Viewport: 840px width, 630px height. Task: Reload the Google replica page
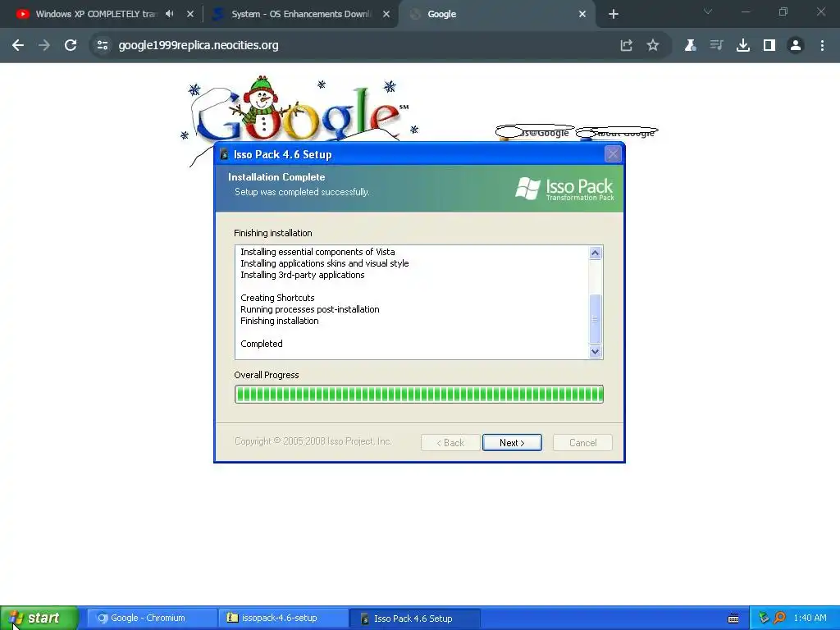pos(71,46)
